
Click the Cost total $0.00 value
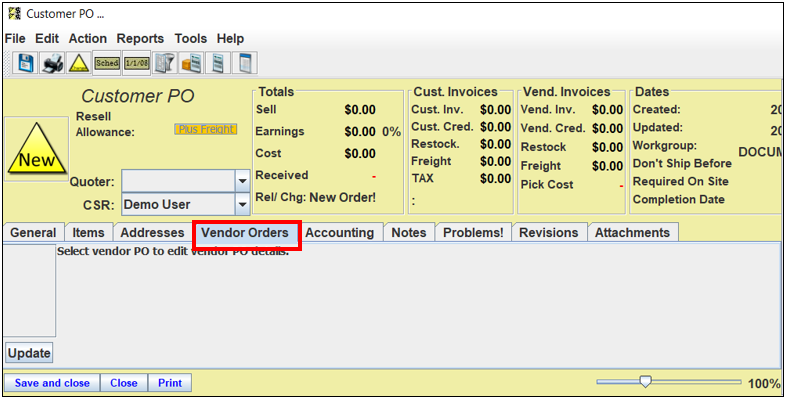[360, 154]
